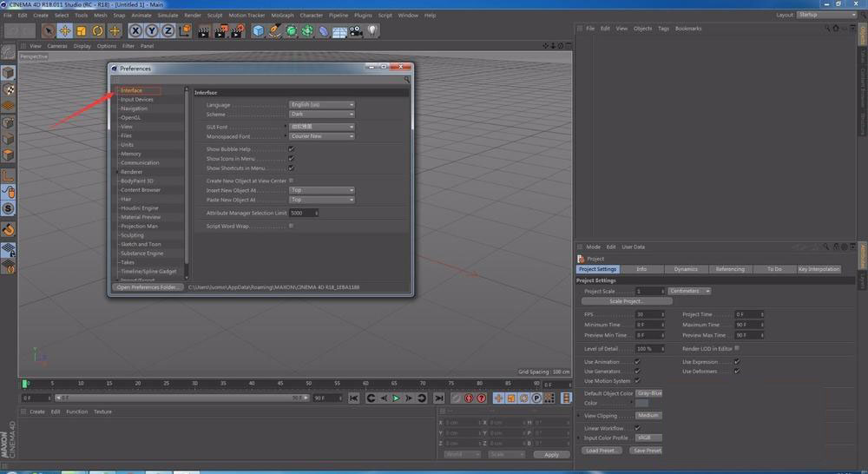Switch to the Dynamics tab
The height and width of the screenshot is (474, 868).
click(686, 269)
